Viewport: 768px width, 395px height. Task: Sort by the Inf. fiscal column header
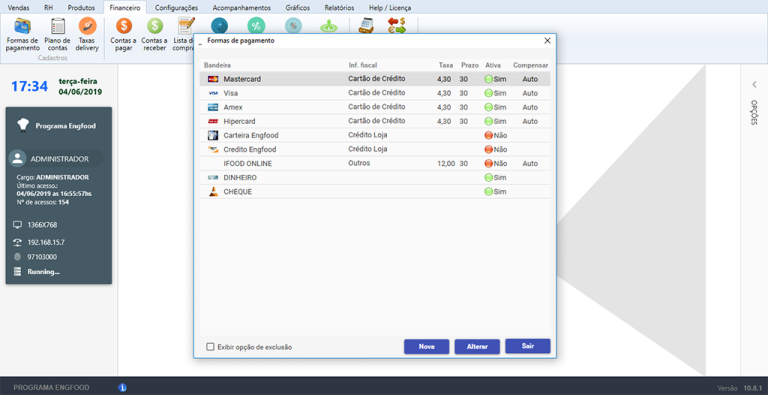click(363, 65)
